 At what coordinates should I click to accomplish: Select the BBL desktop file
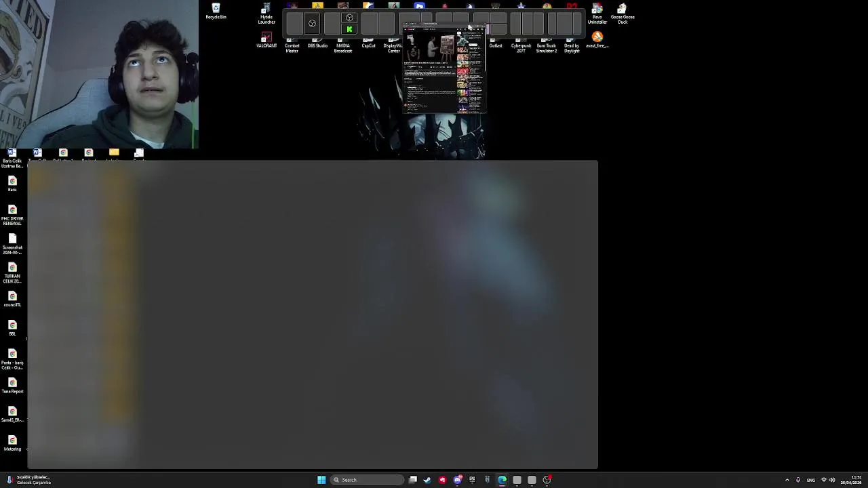[x=12, y=328]
